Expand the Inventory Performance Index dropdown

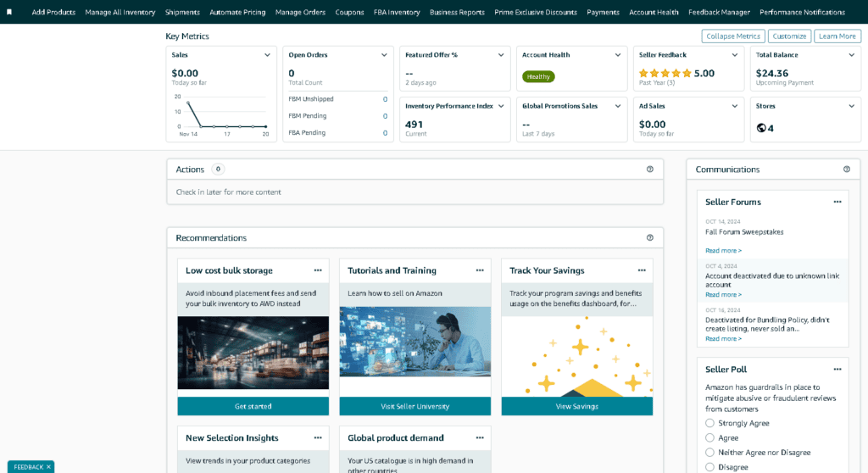[x=501, y=106]
